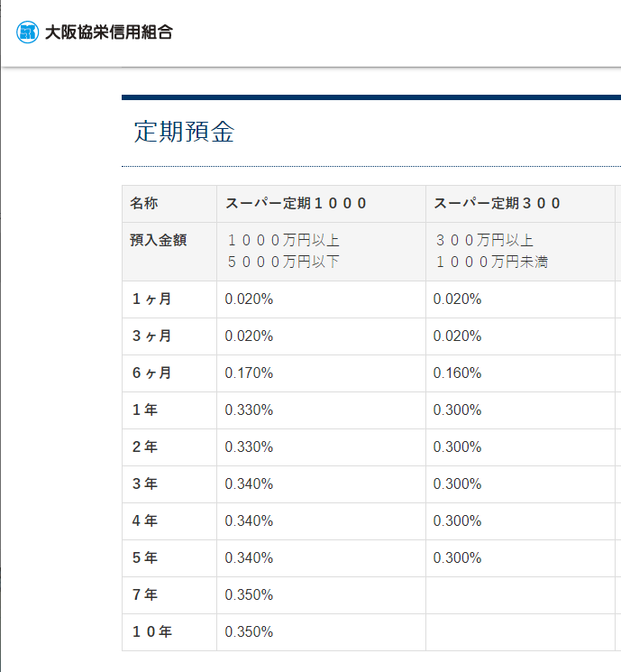Click the １０００万円未満 deposit amount text
621x672 pixels.
point(491,262)
